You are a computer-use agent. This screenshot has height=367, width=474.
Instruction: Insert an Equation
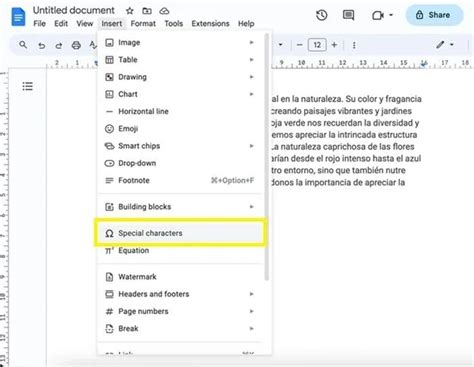[180, 250]
